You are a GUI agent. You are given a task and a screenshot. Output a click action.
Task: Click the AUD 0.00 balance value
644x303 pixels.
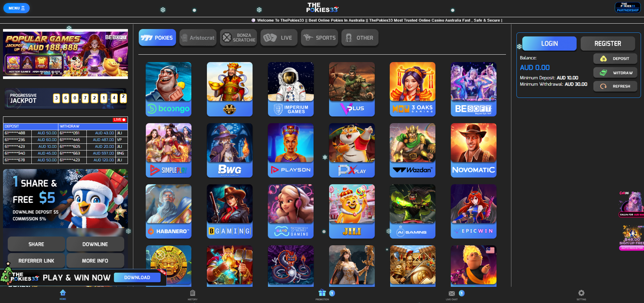(x=535, y=67)
